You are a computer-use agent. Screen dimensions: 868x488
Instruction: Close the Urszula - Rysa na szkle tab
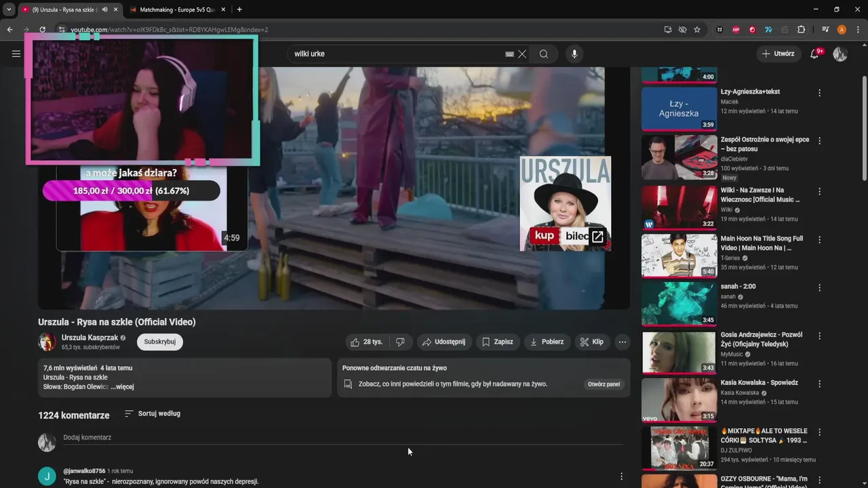(115, 9)
